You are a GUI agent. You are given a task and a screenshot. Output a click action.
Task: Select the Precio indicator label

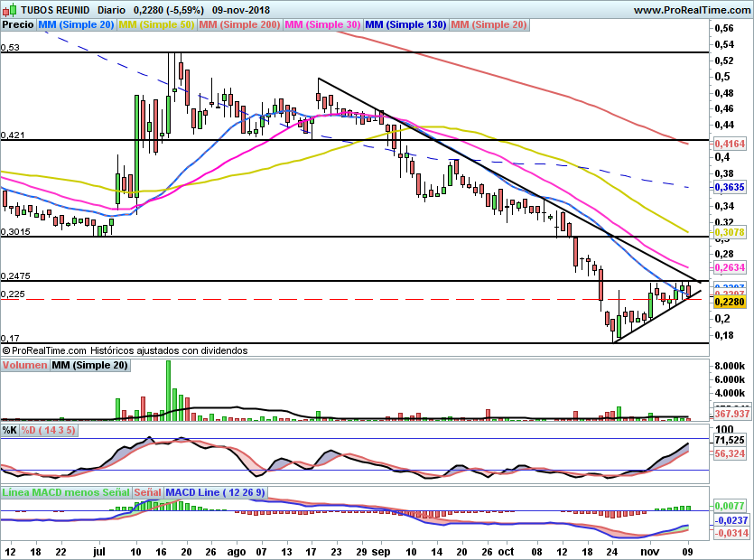coord(18,24)
